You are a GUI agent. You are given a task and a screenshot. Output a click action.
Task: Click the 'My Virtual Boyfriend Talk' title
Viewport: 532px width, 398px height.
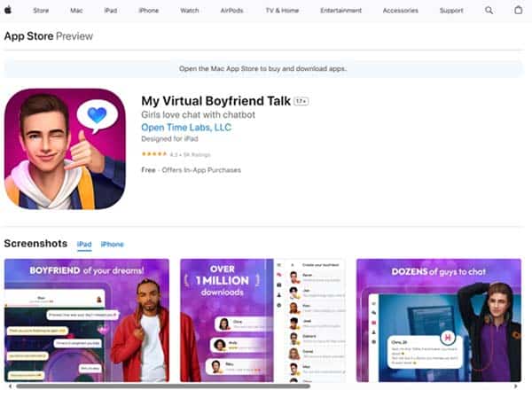pyautogui.click(x=215, y=101)
